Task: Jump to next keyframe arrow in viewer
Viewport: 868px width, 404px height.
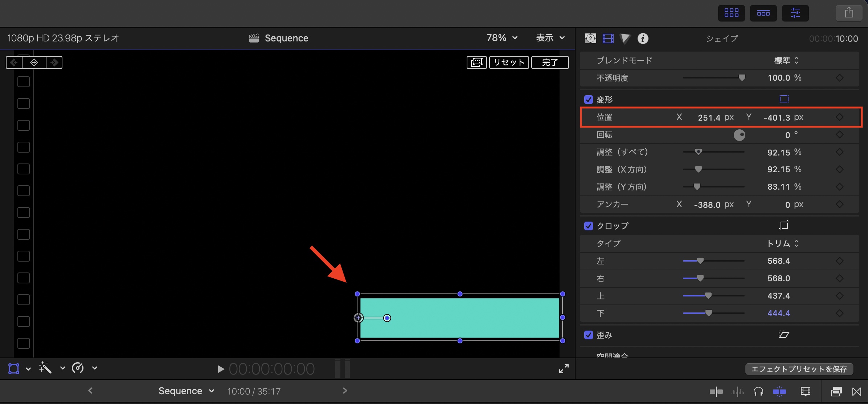Action: click(54, 62)
